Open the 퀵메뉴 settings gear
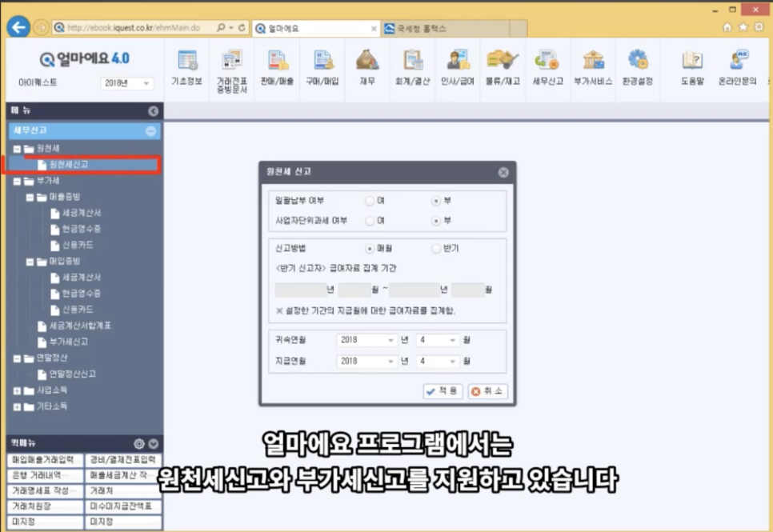 [x=139, y=444]
